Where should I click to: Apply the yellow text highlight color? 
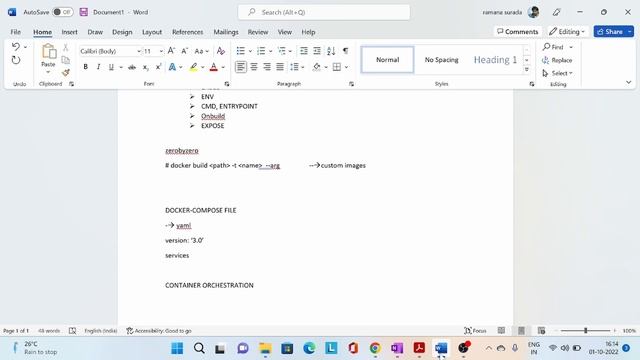pos(193,67)
